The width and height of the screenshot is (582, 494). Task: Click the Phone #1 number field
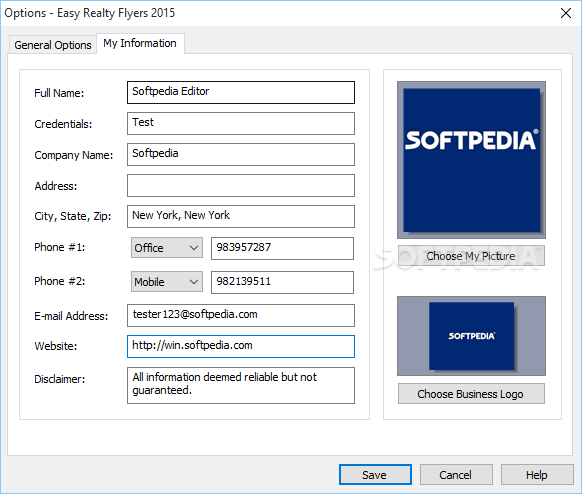(282, 248)
